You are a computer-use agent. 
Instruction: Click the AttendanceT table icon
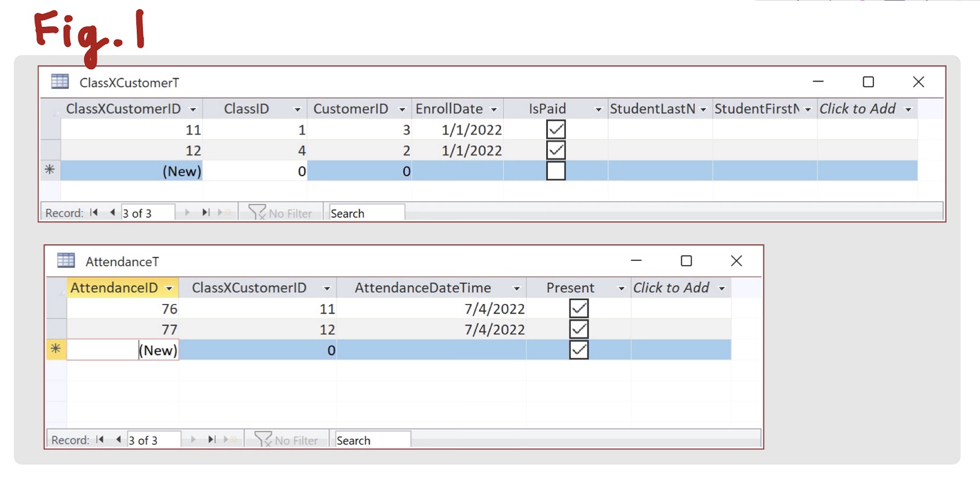click(x=66, y=260)
